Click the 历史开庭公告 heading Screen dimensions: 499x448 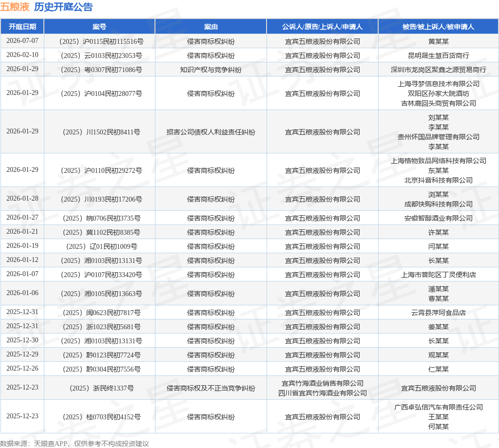click(63, 7)
